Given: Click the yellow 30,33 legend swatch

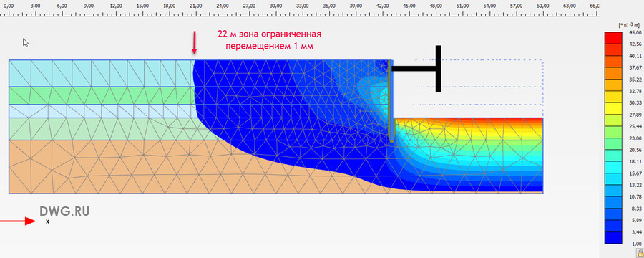Looking at the screenshot, I should pos(615,107).
